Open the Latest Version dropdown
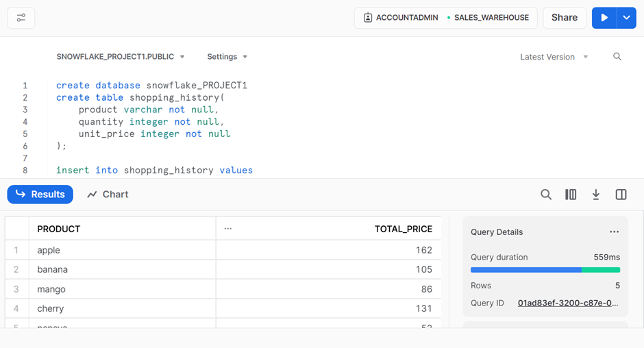The image size is (644, 348). (554, 57)
